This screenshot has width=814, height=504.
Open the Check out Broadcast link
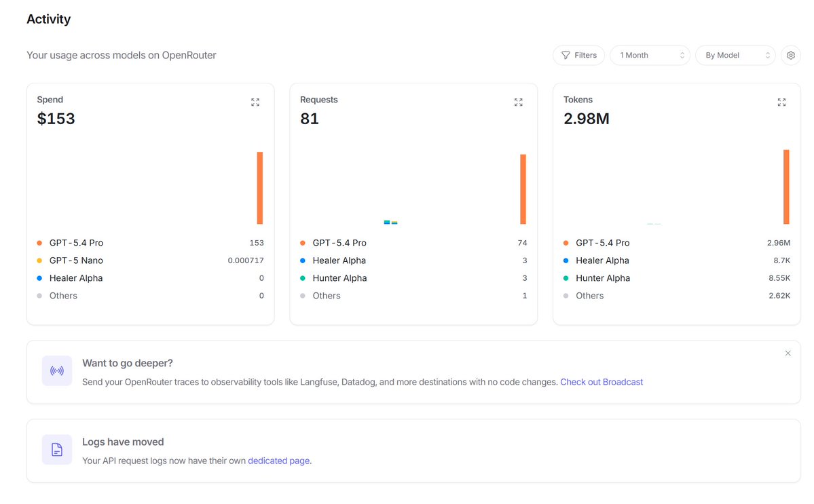(601, 382)
